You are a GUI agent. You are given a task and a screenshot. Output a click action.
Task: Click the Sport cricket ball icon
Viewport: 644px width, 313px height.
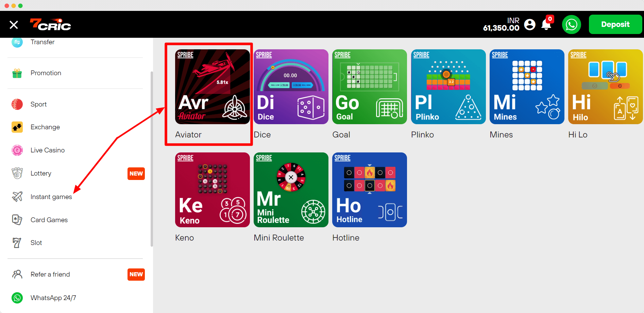pyautogui.click(x=17, y=104)
